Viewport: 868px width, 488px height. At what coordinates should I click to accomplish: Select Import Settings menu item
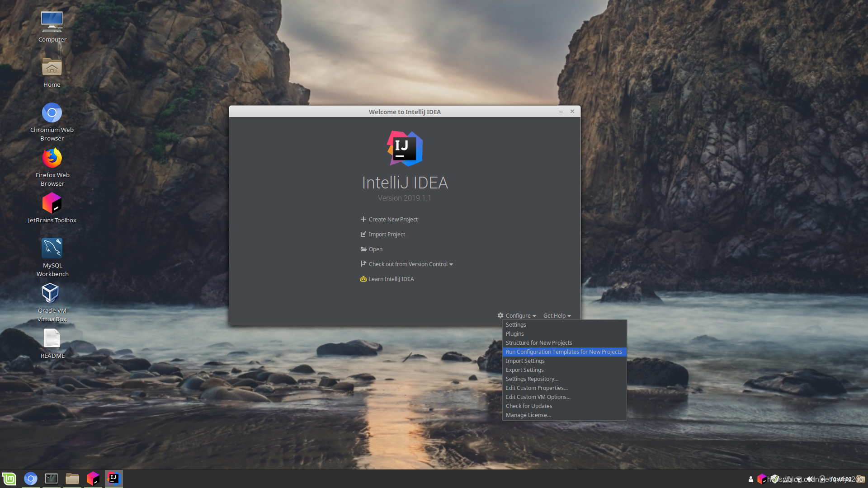point(564,361)
